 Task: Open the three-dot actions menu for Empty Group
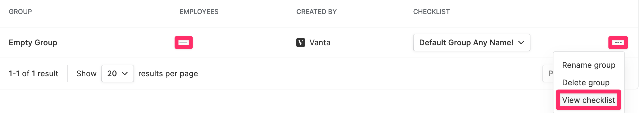(618, 43)
